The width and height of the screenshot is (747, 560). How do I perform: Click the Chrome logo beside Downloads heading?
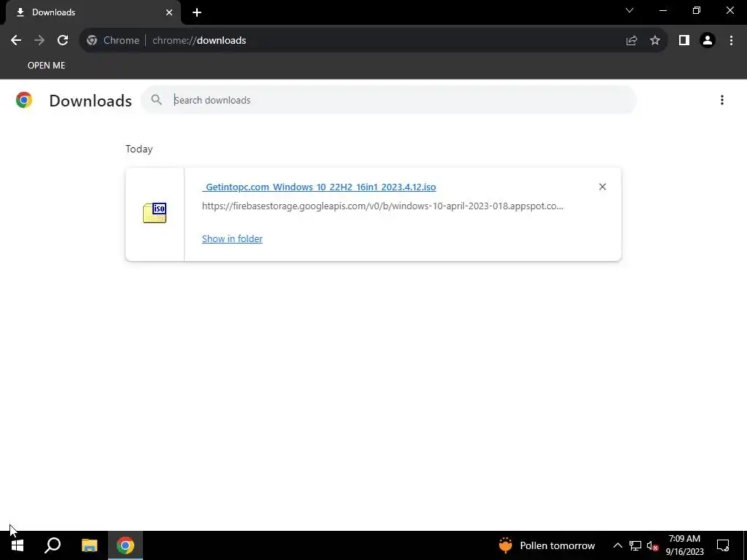[24, 100]
